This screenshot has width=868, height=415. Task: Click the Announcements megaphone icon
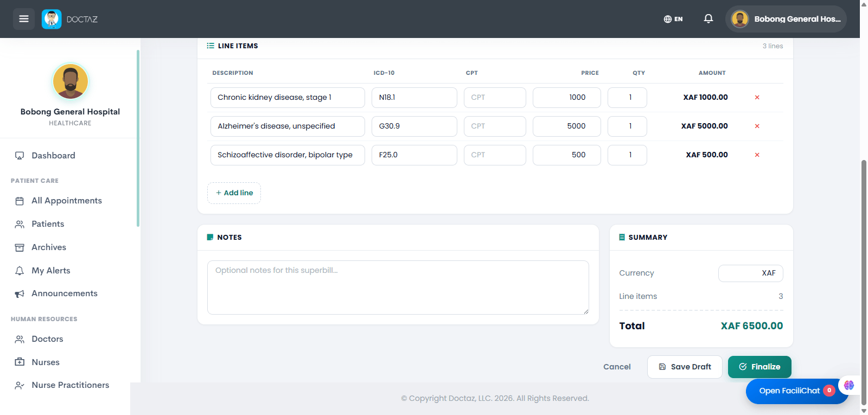[20, 293]
